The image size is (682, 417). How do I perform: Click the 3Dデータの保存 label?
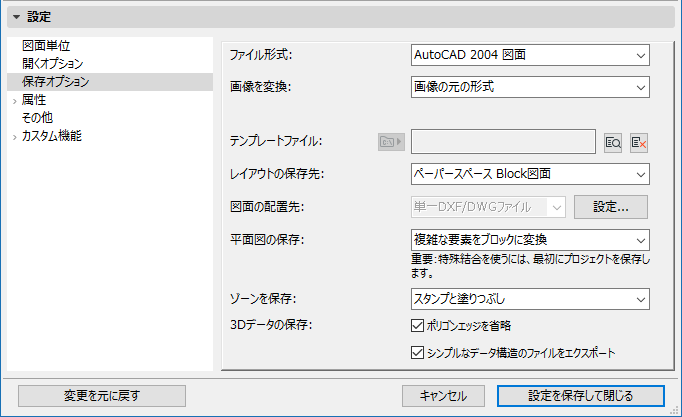(271, 325)
